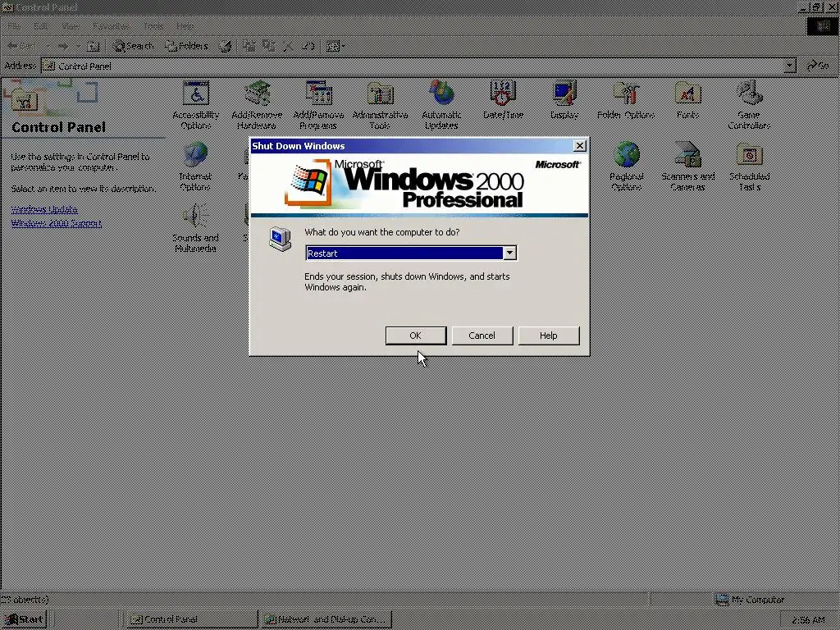Expand Address bar dropdown in Control Panel
The image size is (840, 630).
789,66
